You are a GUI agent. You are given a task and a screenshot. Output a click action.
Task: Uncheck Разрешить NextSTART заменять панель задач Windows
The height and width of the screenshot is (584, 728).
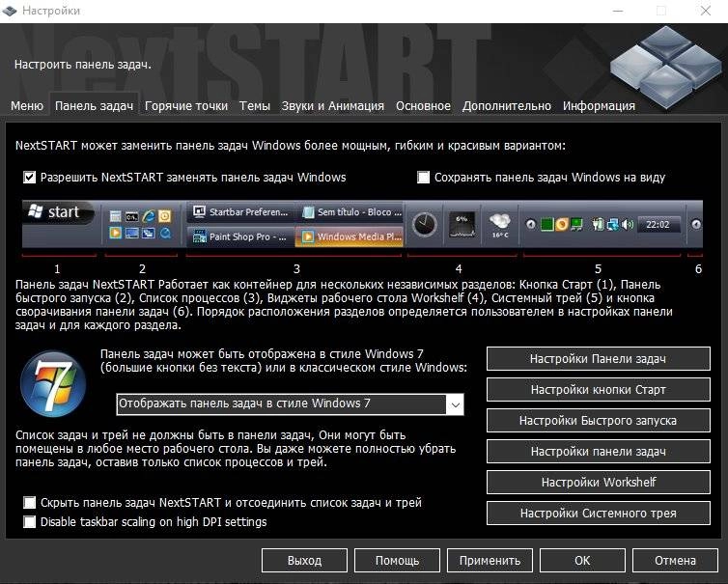click(x=29, y=178)
